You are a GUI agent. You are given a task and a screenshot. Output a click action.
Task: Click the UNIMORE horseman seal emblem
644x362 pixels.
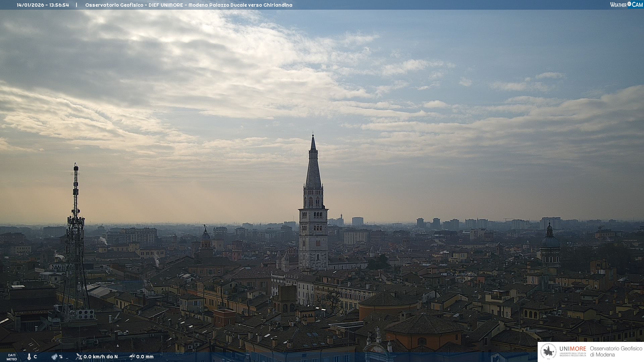[x=548, y=352]
